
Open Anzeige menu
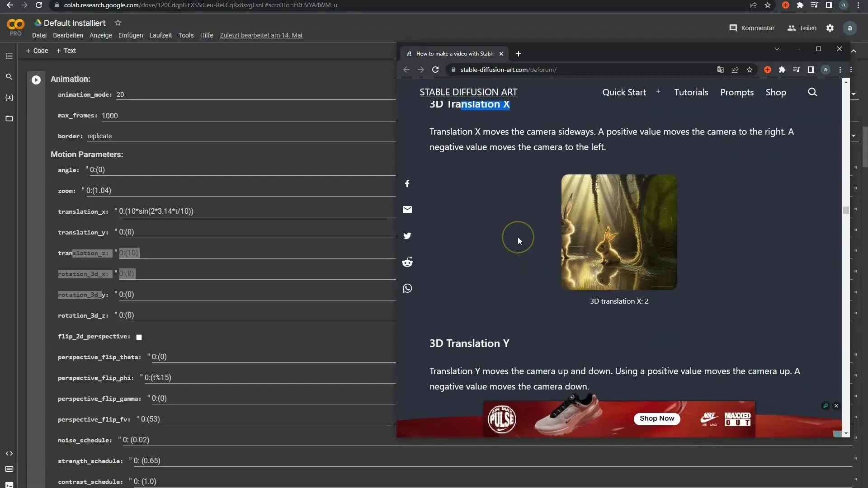point(101,35)
